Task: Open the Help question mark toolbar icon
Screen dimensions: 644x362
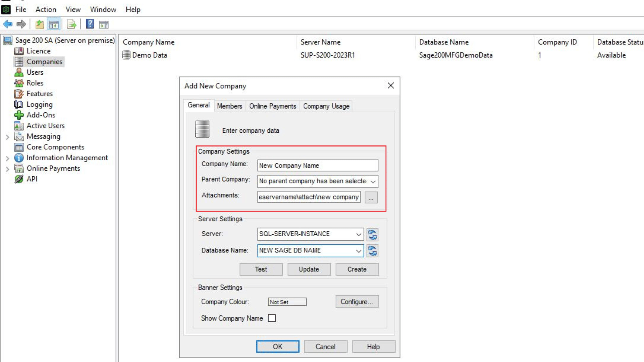Action: coord(90,24)
